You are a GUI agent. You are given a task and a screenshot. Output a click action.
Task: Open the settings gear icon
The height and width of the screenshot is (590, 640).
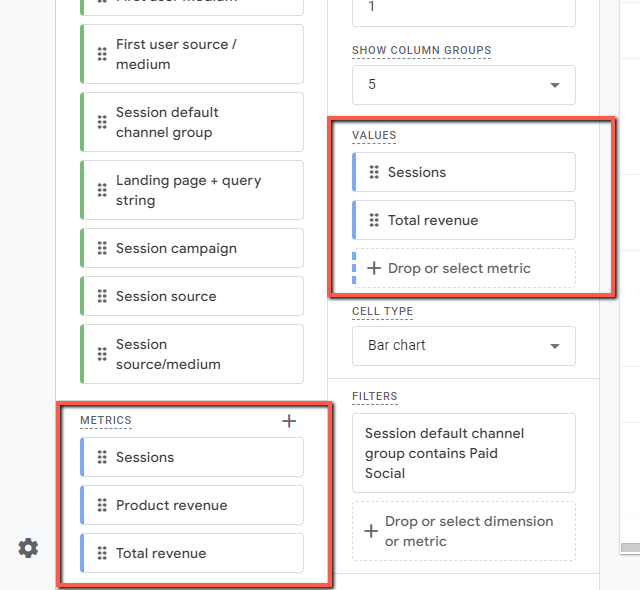28,548
